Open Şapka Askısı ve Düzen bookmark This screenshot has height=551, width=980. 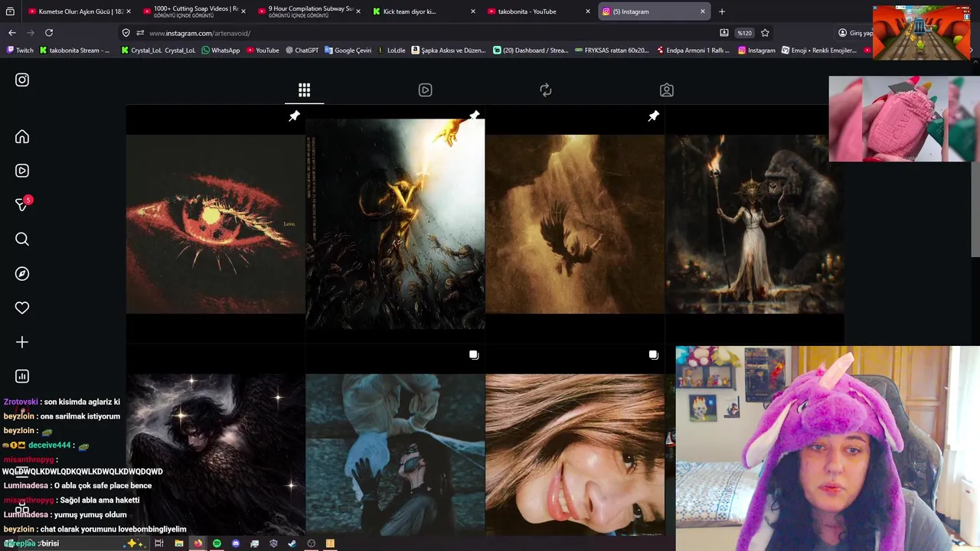[x=449, y=51]
